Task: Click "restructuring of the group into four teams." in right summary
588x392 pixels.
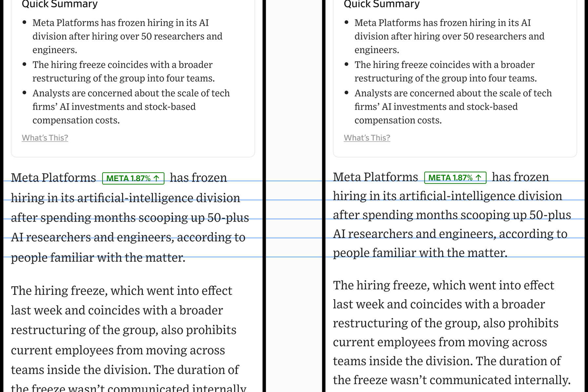Action: point(445,78)
